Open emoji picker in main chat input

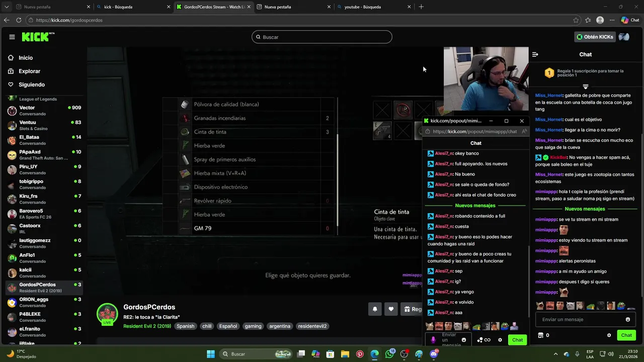pyautogui.click(x=627, y=319)
